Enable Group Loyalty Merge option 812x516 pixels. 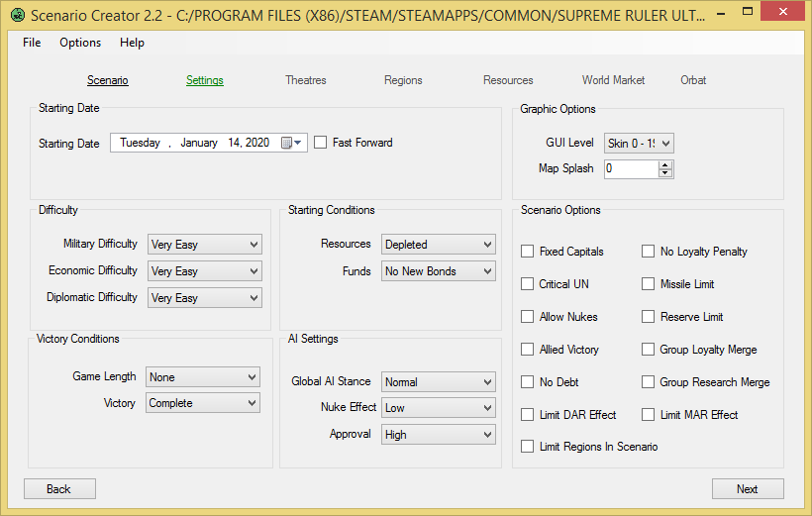click(648, 350)
